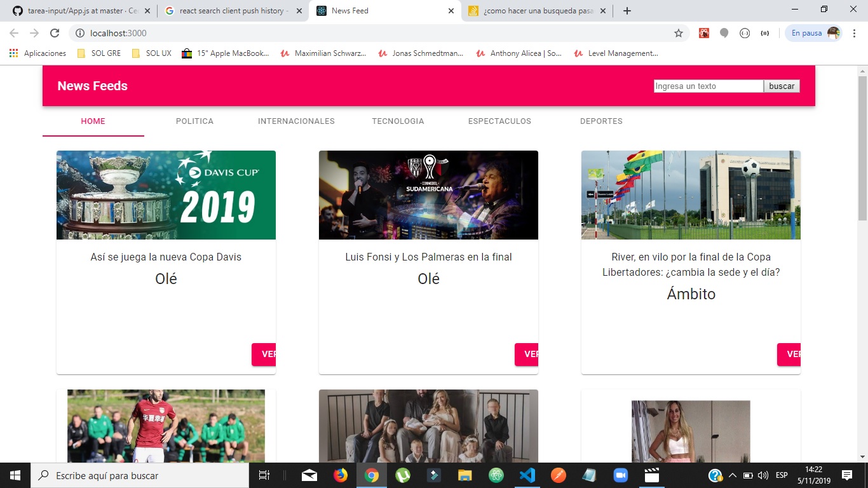Select the HOME tab
This screenshot has height=488, width=868.
click(93, 121)
